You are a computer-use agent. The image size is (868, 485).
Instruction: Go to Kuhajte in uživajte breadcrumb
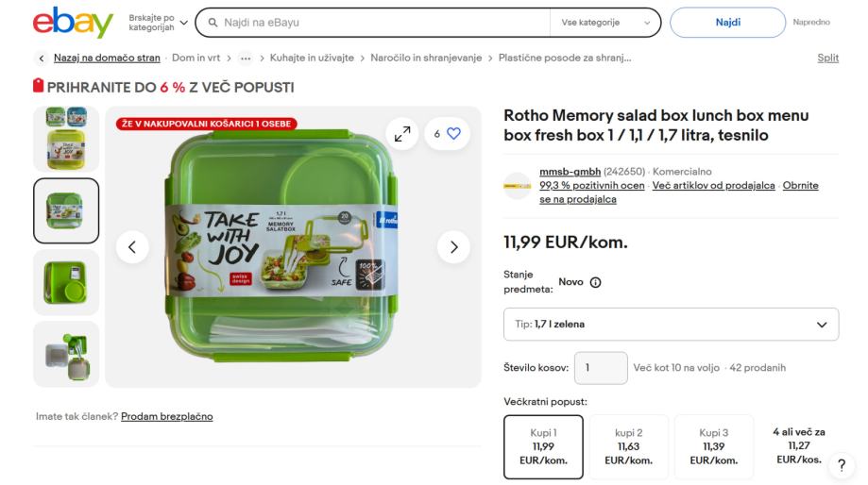[312, 59]
